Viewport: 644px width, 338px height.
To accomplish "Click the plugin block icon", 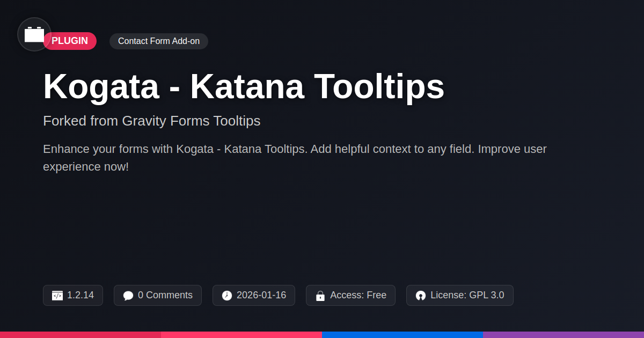I will [34, 34].
